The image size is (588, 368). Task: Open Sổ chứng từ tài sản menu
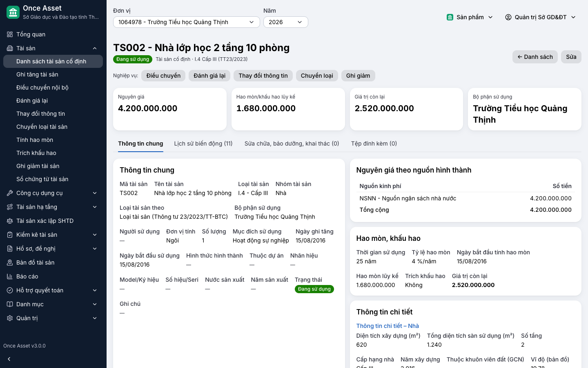(x=53, y=179)
